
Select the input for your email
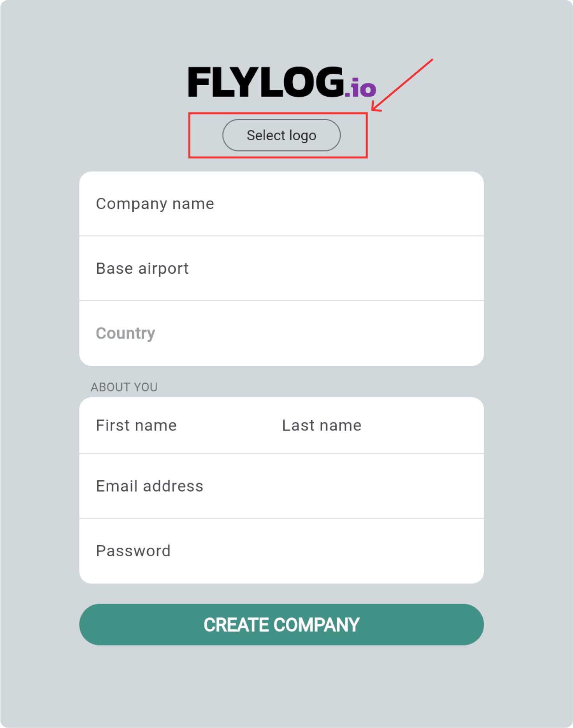coord(281,486)
